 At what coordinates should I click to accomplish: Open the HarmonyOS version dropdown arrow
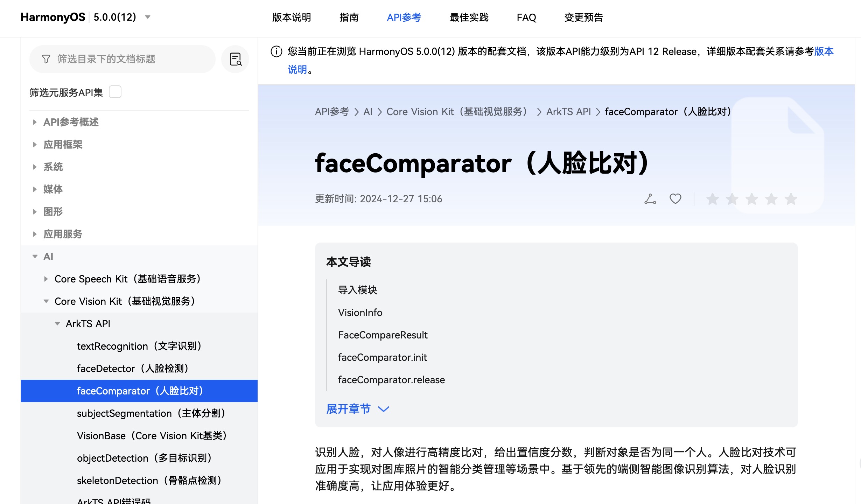point(148,17)
